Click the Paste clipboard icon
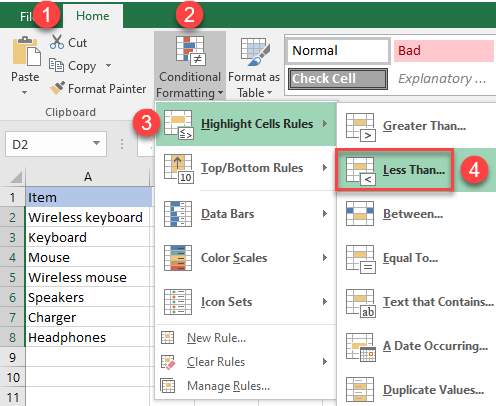Viewport: 496px width, 406px height. point(27,51)
